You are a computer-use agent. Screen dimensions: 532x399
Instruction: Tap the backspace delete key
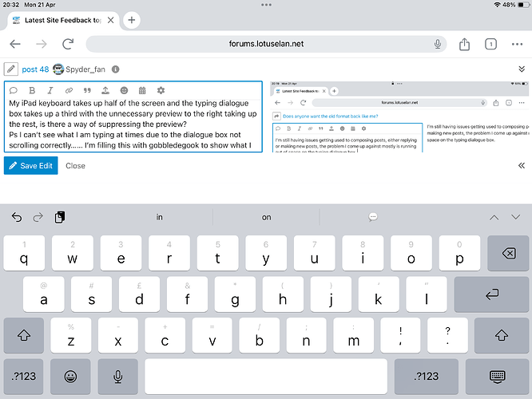(508, 253)
